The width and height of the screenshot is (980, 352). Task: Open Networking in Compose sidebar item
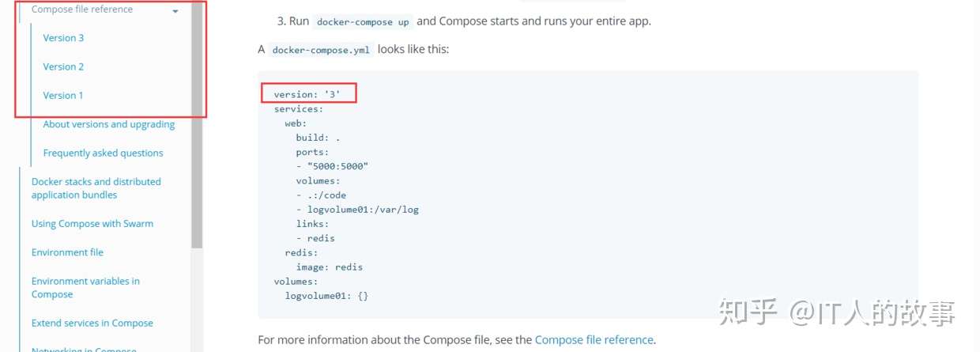point(84,349)
